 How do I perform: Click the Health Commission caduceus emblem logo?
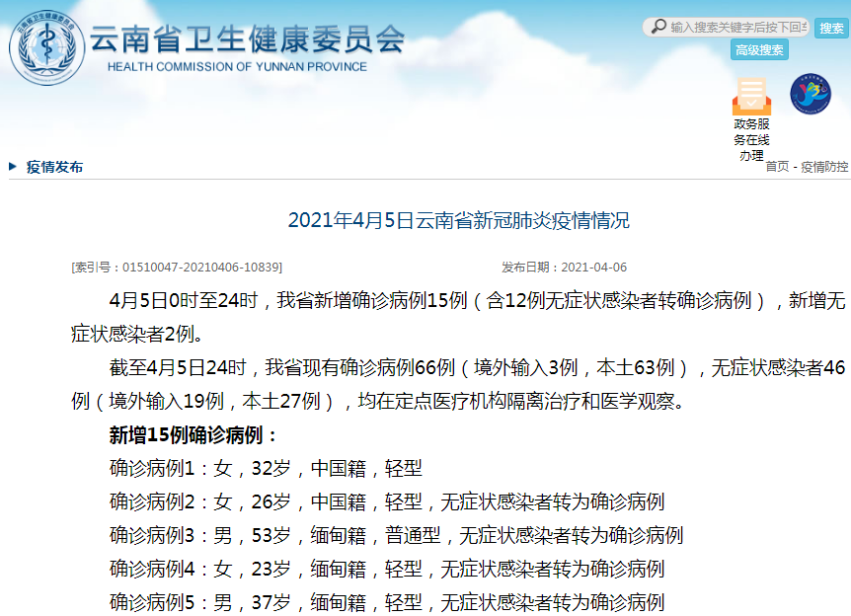point(47,47)
